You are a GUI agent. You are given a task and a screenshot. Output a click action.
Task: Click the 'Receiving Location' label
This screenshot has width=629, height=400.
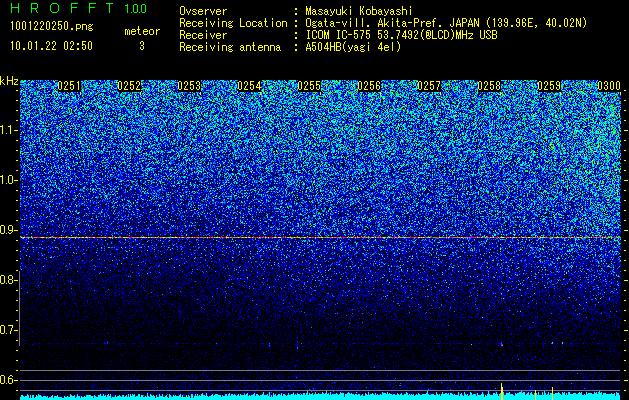coord(233,23)
